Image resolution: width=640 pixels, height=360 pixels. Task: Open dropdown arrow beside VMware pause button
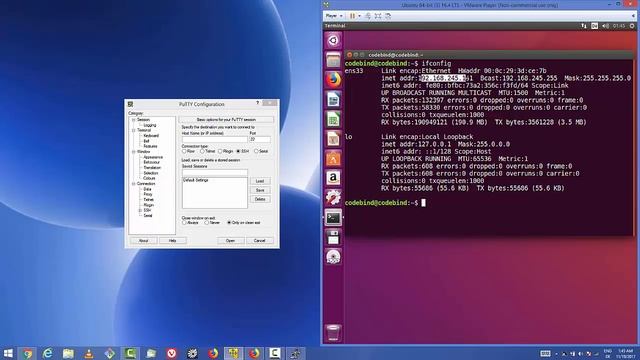coord(359,16)
